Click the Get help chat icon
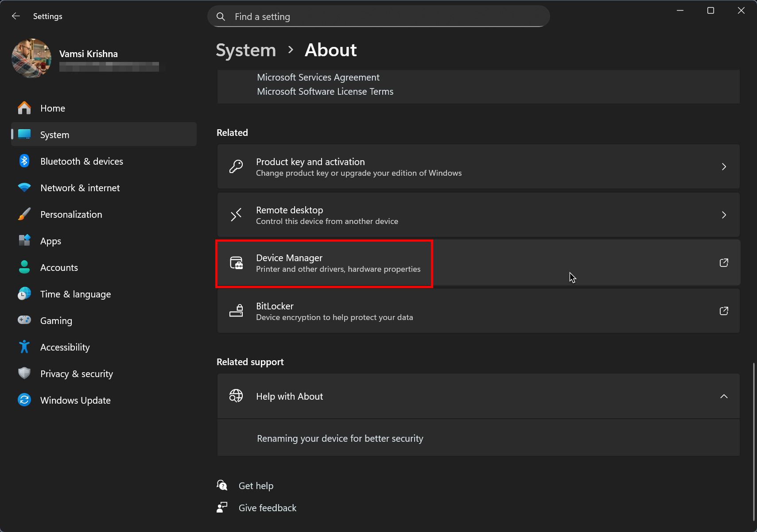The image size is (757, 532). coord(222,486)
